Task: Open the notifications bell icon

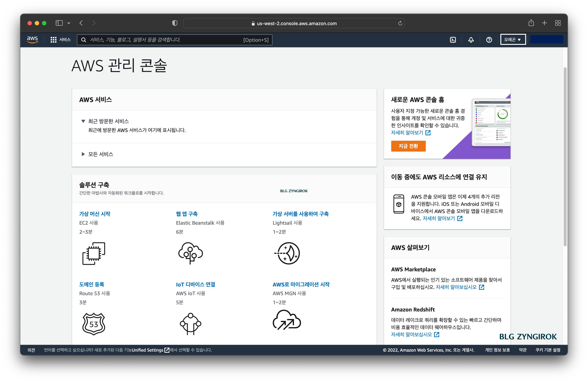Action: tap(471, 39)
